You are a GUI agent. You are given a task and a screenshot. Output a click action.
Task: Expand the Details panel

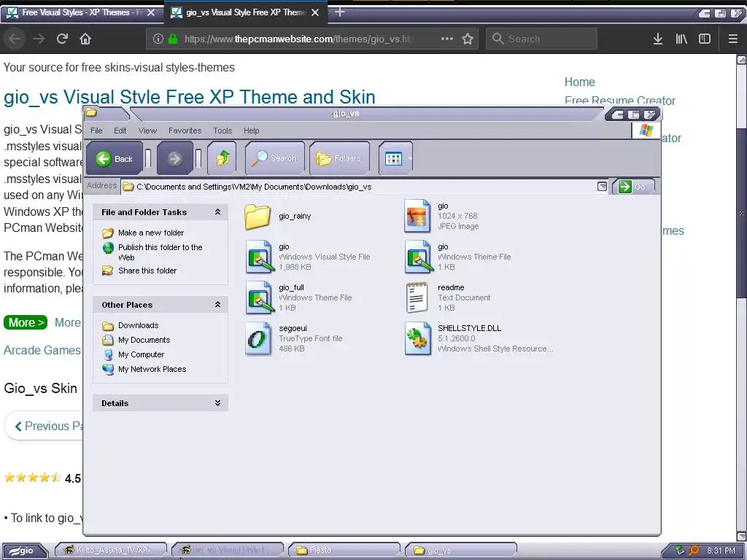[x=217, y=402]
